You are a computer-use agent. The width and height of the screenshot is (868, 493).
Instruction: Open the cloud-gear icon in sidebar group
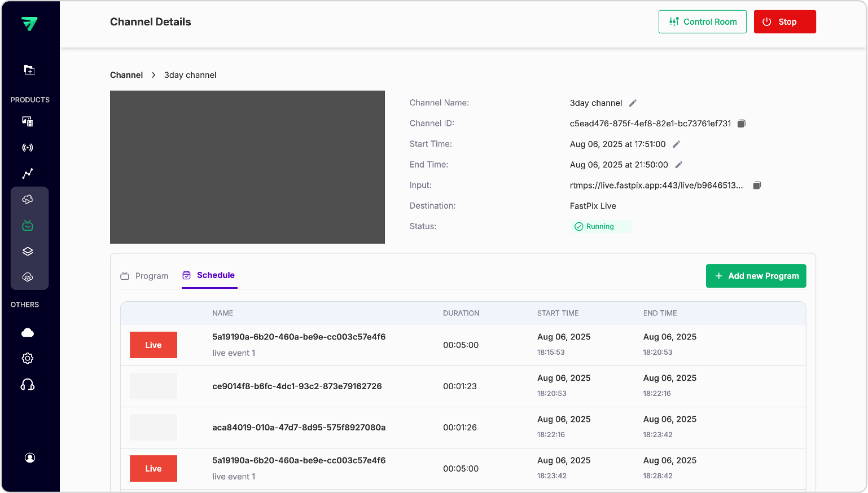(x=28, y=278)
